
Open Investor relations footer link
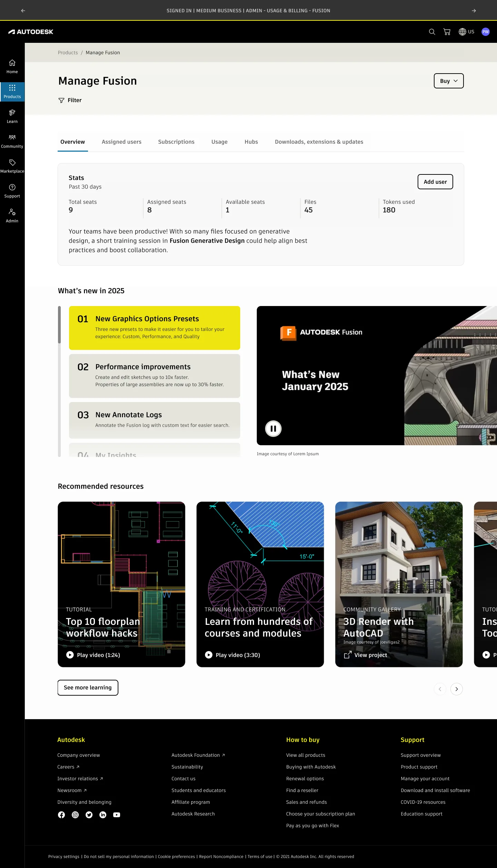(80, 779)
